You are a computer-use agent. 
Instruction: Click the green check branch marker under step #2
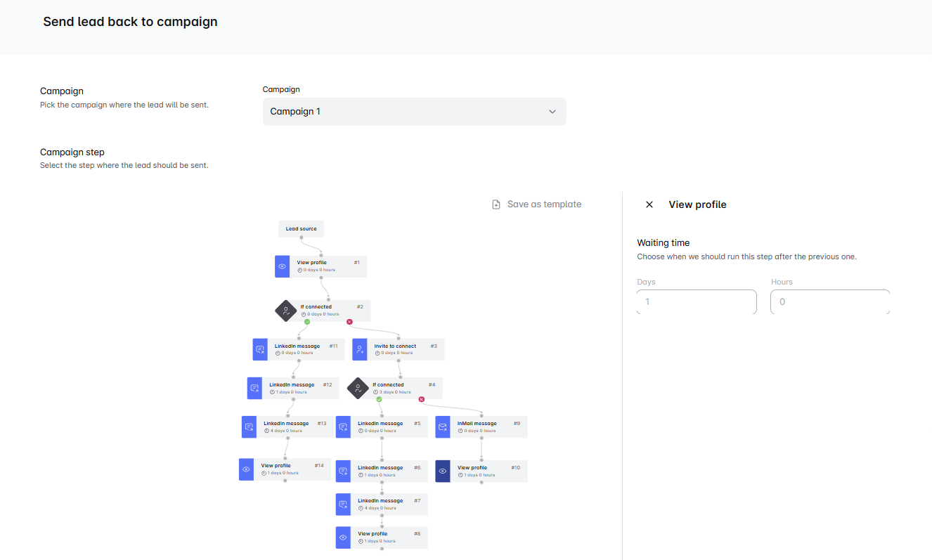coord(307,322)
